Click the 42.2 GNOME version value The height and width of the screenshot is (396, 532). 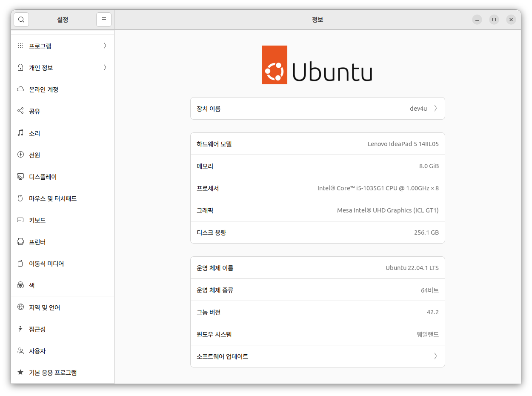pos(433,312)
